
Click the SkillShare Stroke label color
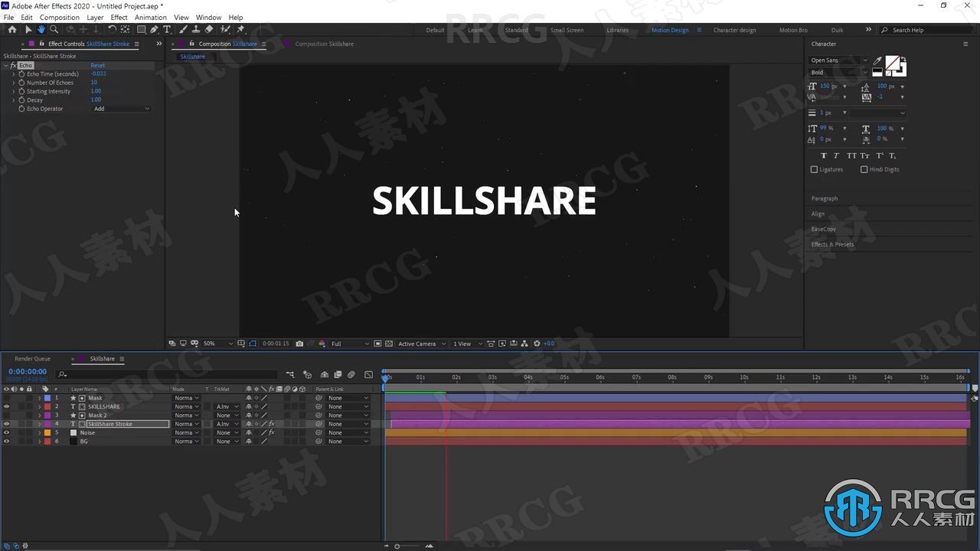46,424
